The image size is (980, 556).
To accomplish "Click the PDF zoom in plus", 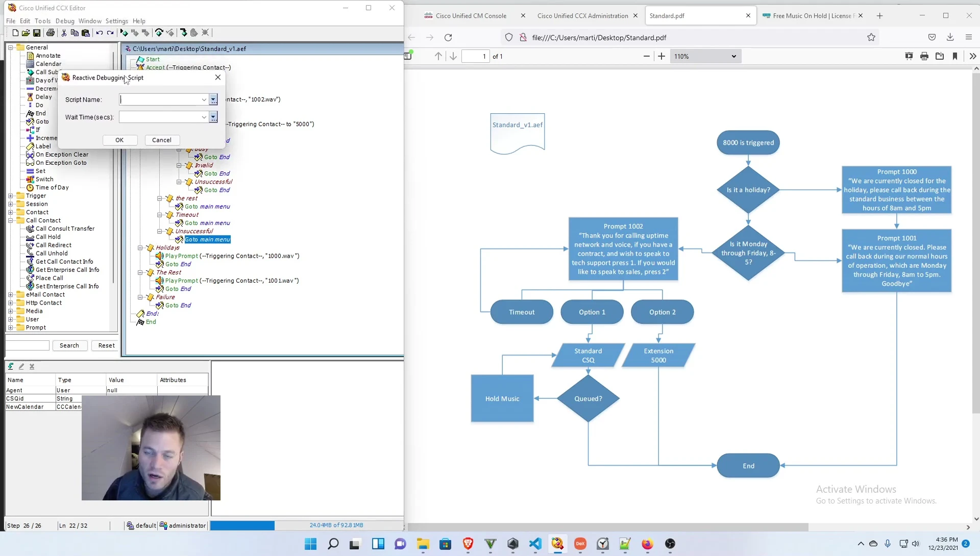I will (x=661, y=56).
